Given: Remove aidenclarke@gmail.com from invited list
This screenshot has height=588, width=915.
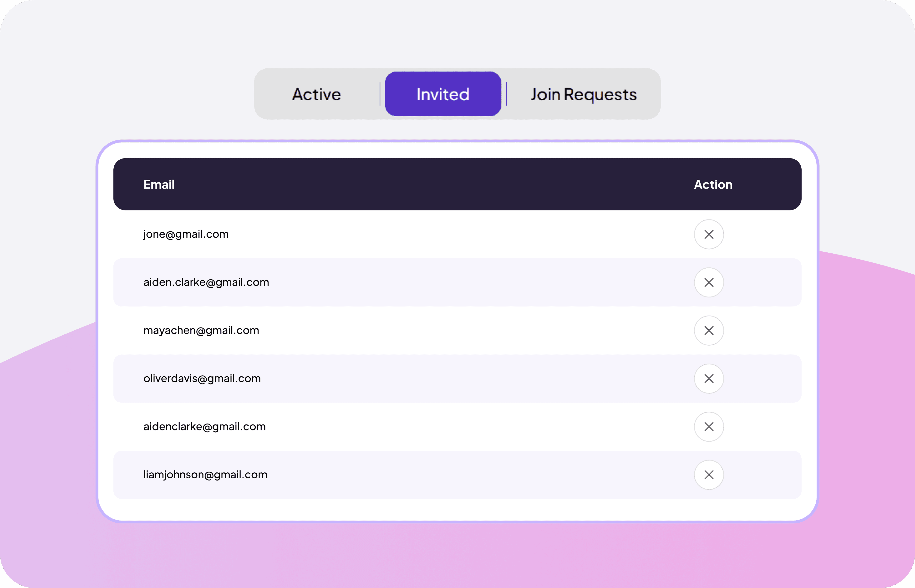Looking at the screenshot, I should click(x=709, y=426).
